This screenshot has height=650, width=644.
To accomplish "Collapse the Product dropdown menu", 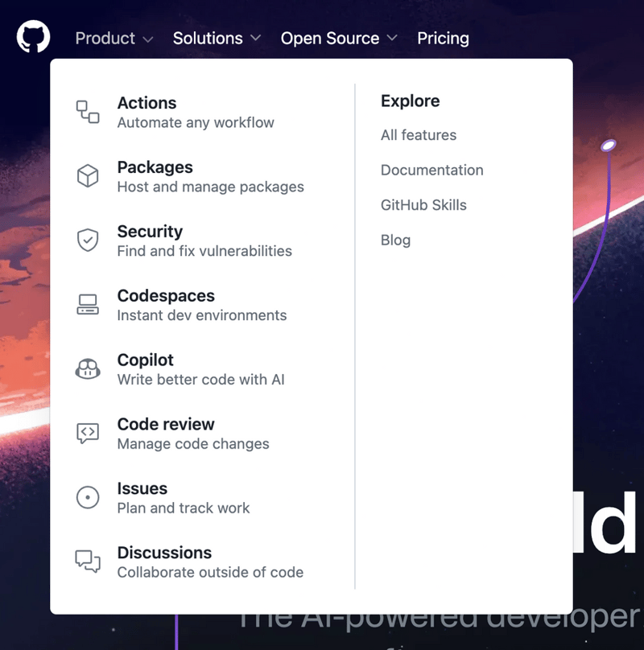I will click(x=113, y=38).
